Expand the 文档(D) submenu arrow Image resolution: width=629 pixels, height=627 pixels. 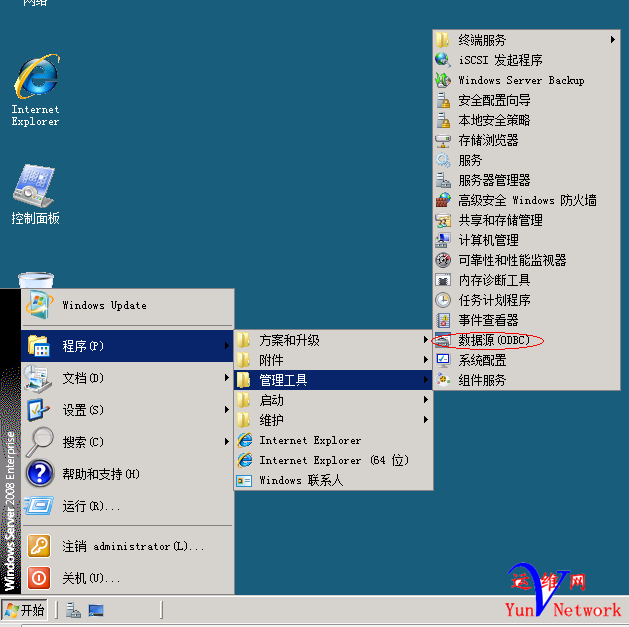227,377
